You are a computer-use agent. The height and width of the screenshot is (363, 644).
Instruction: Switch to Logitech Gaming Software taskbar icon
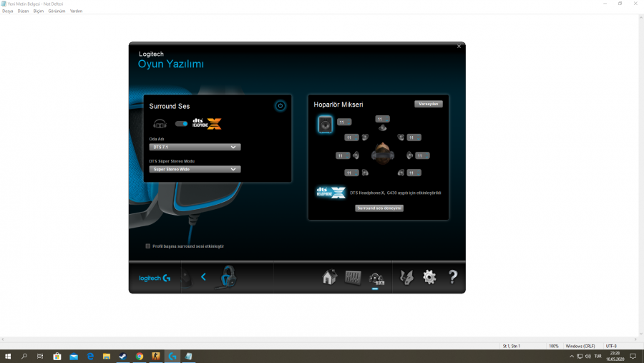tap(172, 357)
